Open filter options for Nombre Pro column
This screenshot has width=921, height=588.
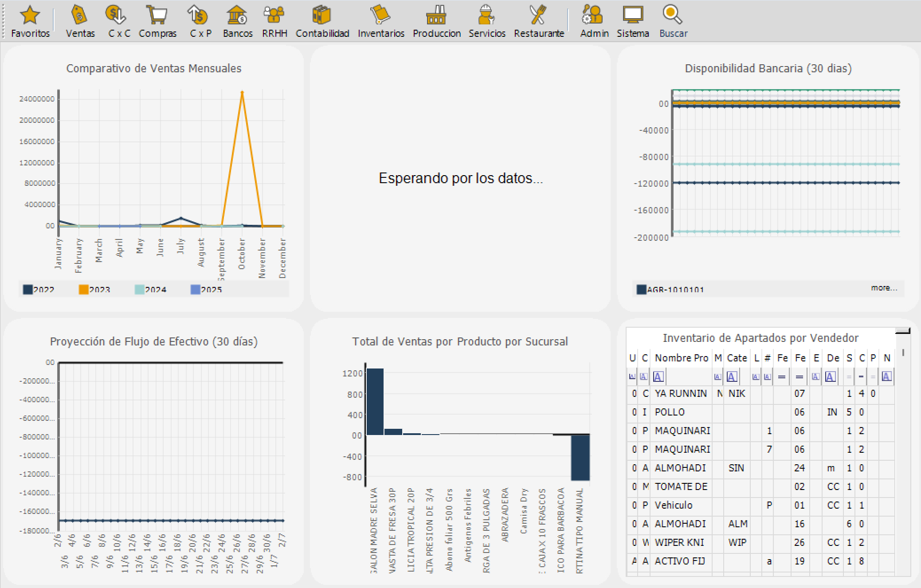[x=658, y=376]
